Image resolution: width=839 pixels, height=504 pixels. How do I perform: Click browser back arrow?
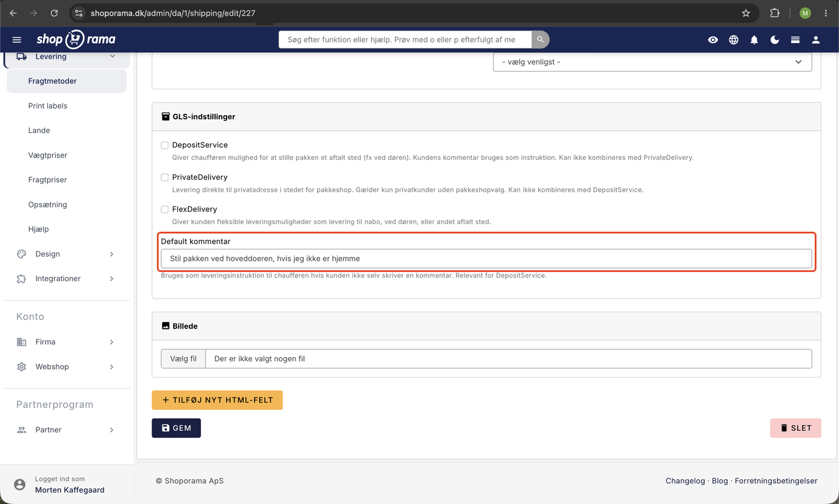tap(13, 13)
